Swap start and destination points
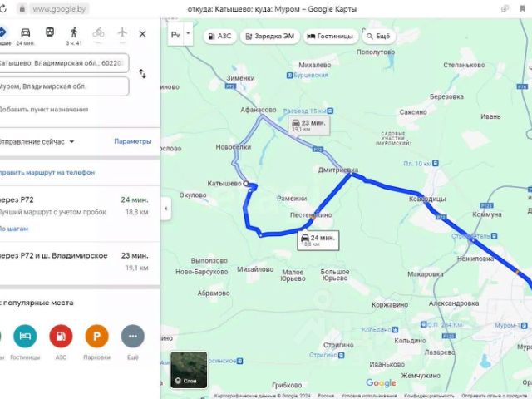This screenshot has width=532, height=399. pyautogui.click(x=142, y=74)
